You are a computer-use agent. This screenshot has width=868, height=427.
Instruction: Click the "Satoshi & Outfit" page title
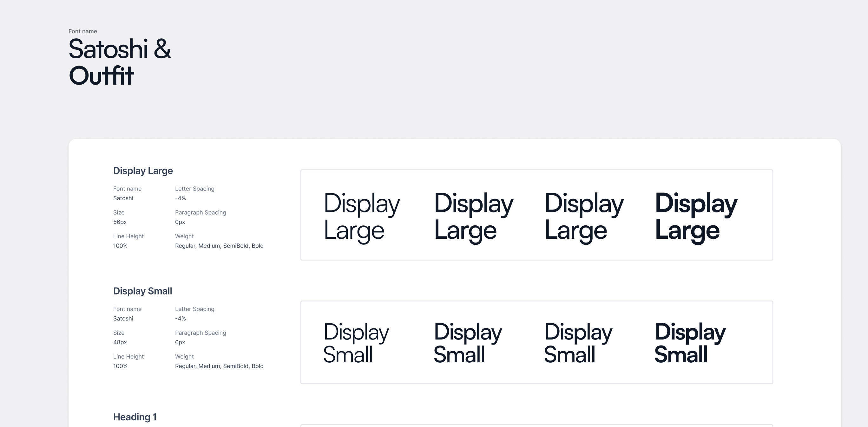[x=120, y=62]
